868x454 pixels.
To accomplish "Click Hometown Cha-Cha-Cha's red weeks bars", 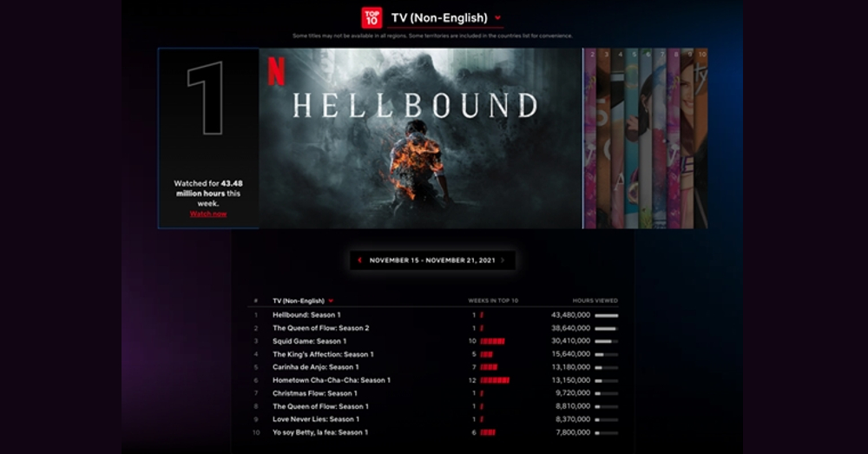I will [495, 380].
